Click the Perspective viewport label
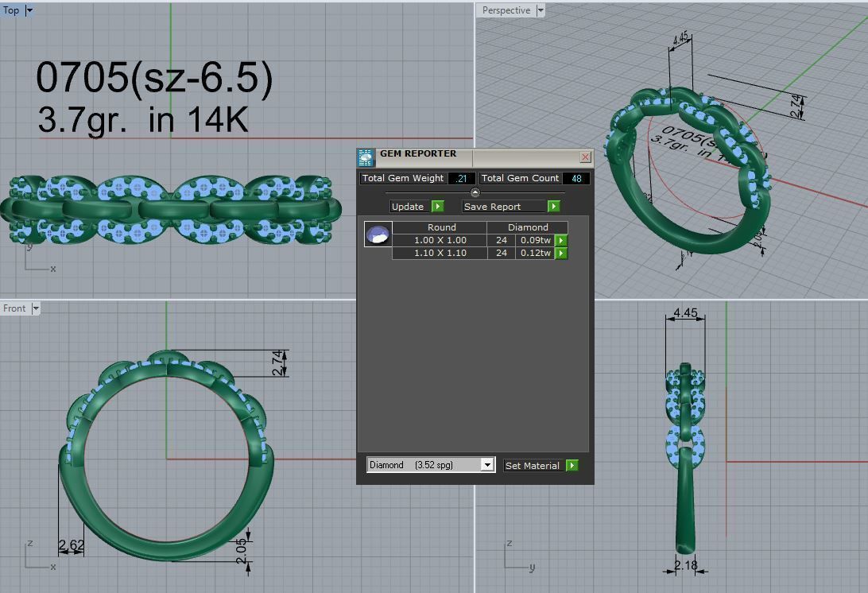The height and width of the screenshot is (593, 868). (506, 10)
